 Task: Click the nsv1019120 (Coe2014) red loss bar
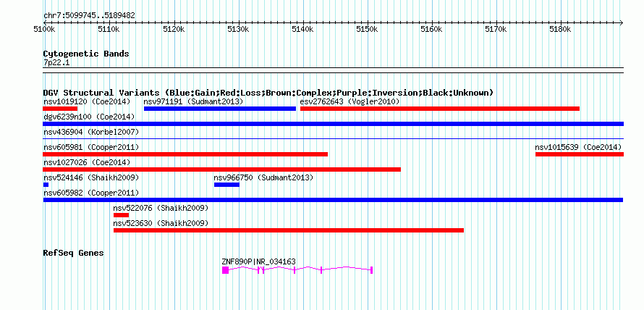(60, 109)
